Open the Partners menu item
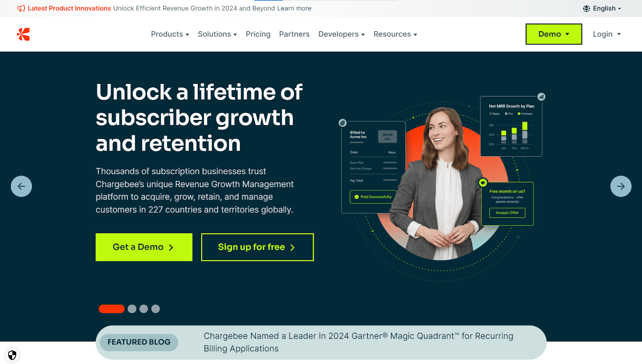This screenshot has height=364, width=642. tap(294, 34)
